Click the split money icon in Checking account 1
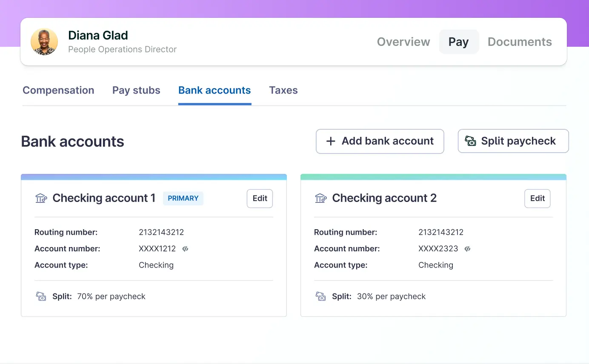The width and height of the screenshot is (589, 364). pyautogui.click(x=41, y=296)
